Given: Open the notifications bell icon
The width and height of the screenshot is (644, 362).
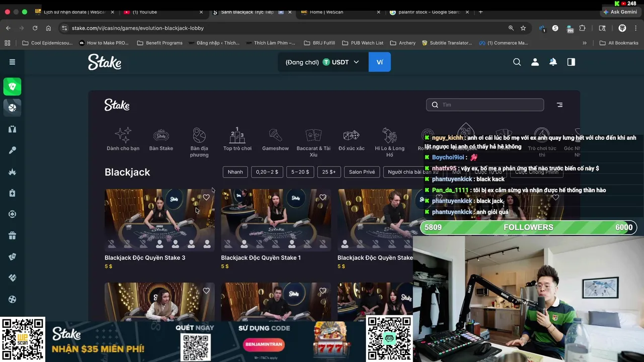Looking at the screenshot, I should pyautogui.click(x=553, y=62).
